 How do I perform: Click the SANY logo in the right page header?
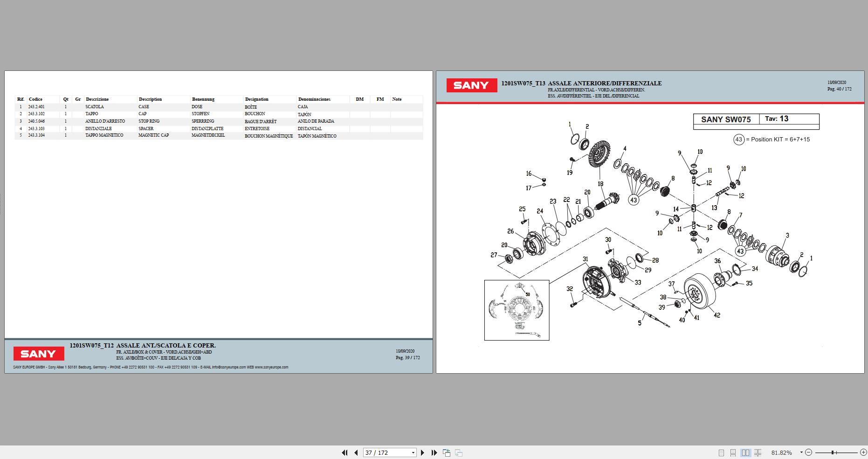point(472,85)
